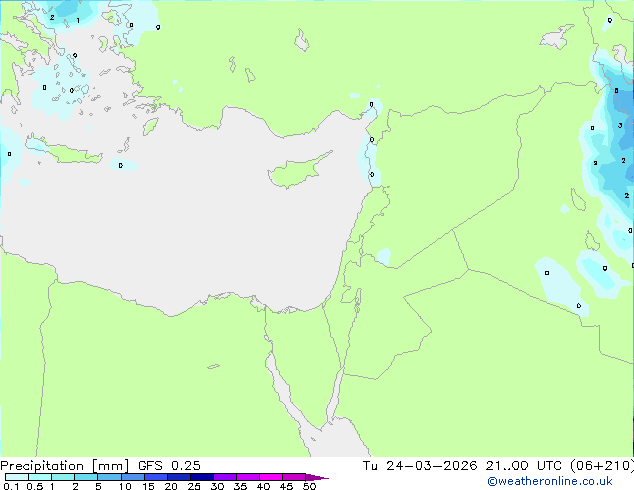Click the "10" legend scale label
Viewport: 634px width, 490px height.
(125, 486)
